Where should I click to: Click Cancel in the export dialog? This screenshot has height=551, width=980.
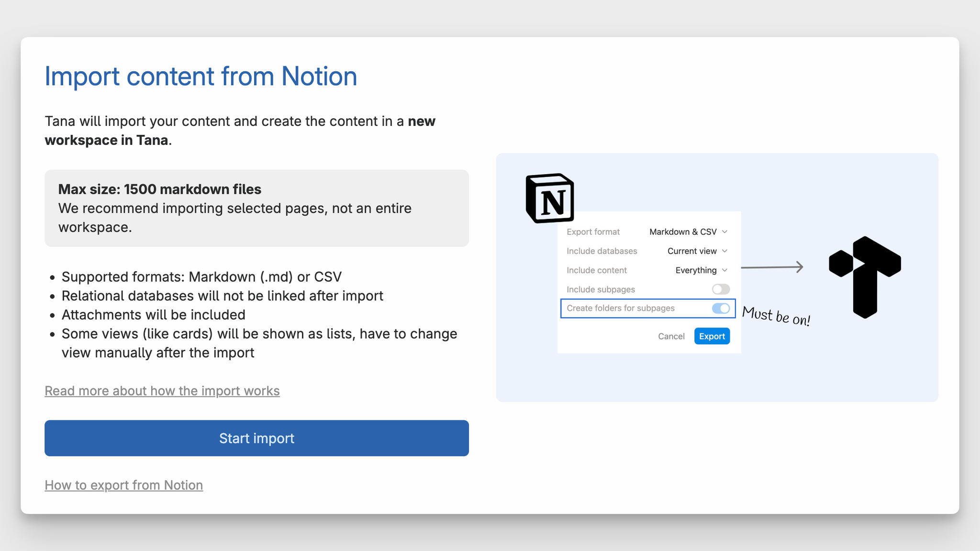pos(671,336)
